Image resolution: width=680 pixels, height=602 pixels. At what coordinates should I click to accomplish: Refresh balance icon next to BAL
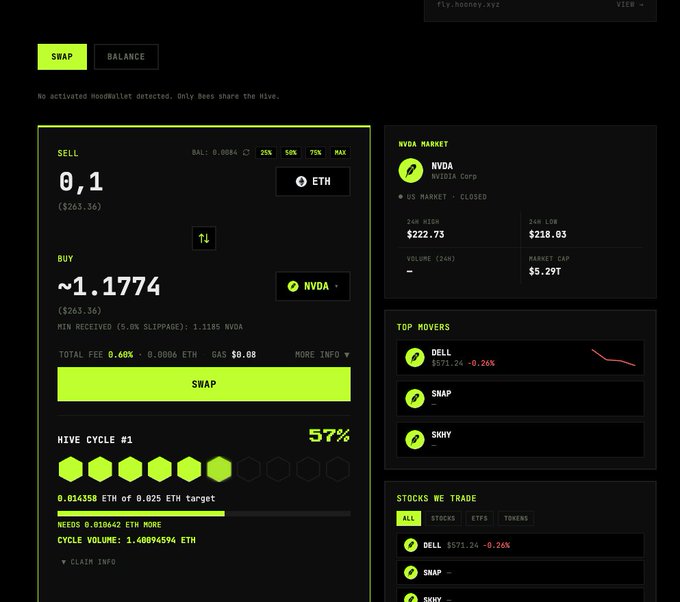coord(246,152)
